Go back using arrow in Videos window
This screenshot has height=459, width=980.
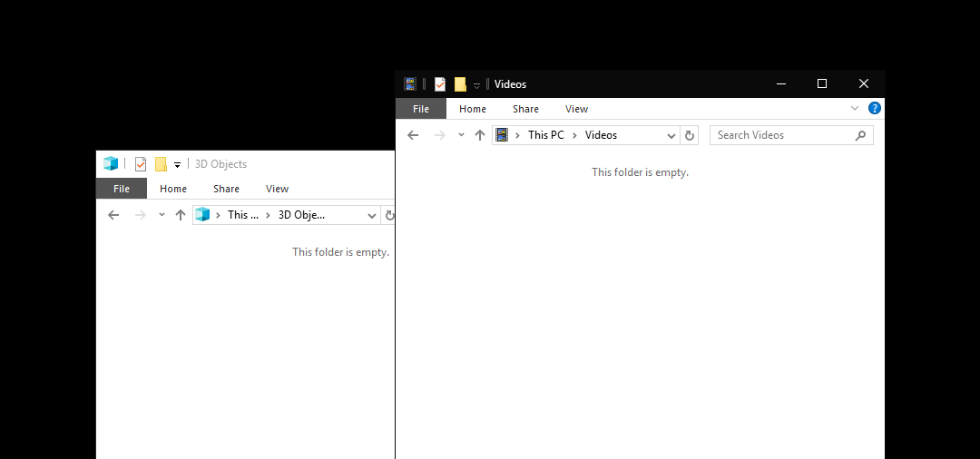point(413,135)
